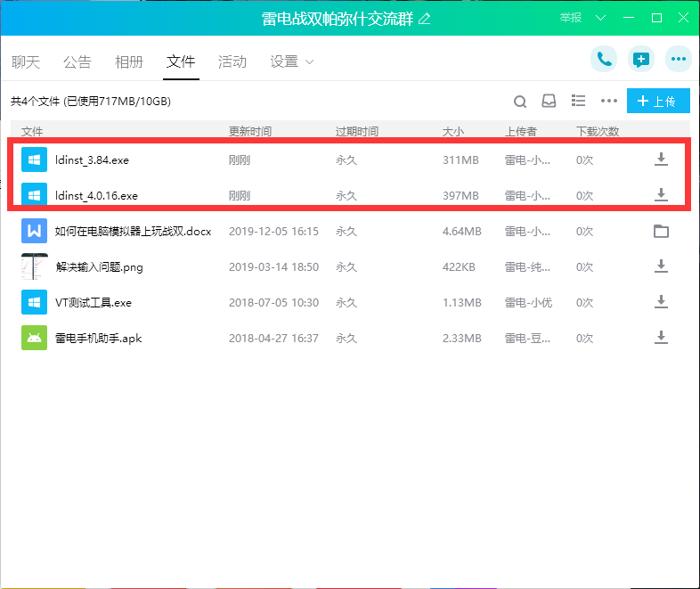700x589 pixels.
Task: Switch to the 相册 tab
Action: [x=129, y=62]
